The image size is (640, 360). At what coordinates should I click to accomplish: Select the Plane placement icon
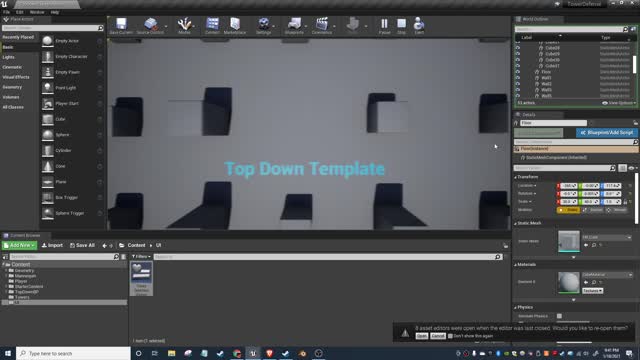[47, 182]
